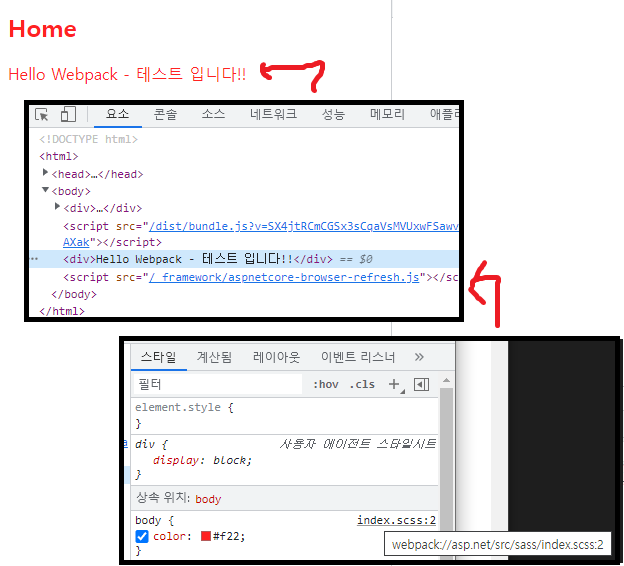Focus the 필터 style filter field
Image resolution: width=624 pixels, height=566 pixels.
pyautogui.click(x=218, y=384)
